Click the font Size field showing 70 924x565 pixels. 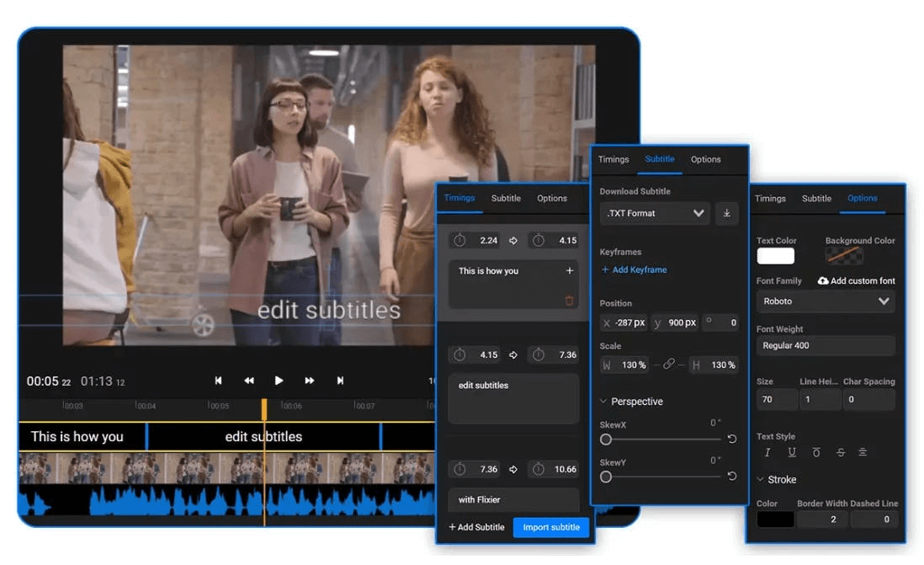tap(777, 399)
